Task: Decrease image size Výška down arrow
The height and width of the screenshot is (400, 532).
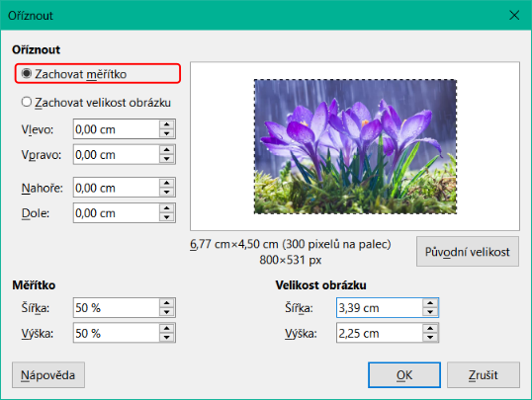Action: tap(430, 338)
